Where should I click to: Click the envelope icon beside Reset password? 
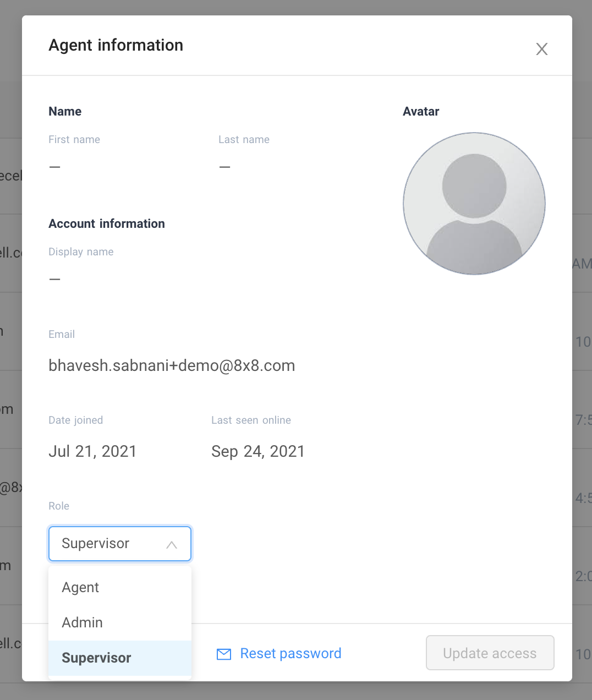224,654
